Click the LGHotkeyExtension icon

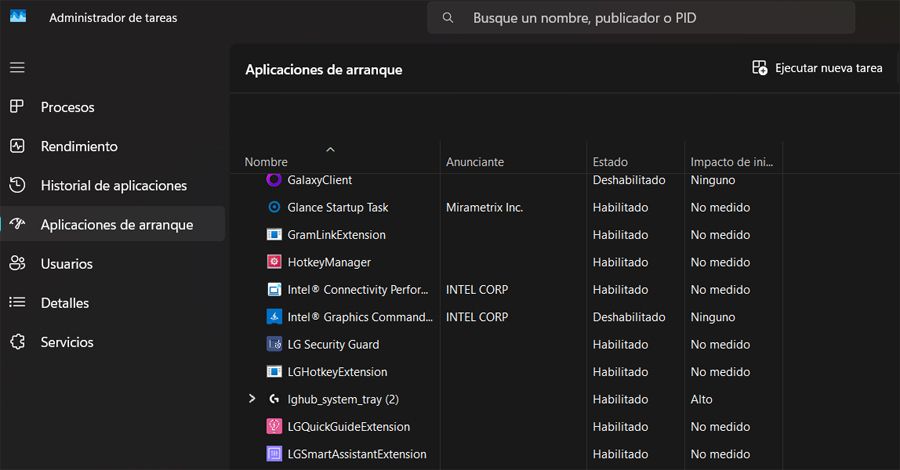click(x=274, y=371)
